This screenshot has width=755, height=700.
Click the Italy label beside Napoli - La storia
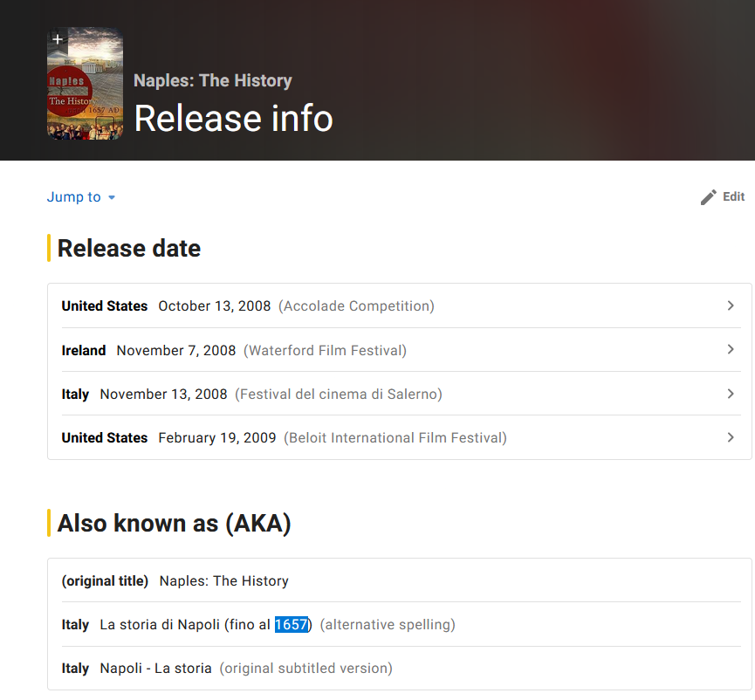coord(75,669)
